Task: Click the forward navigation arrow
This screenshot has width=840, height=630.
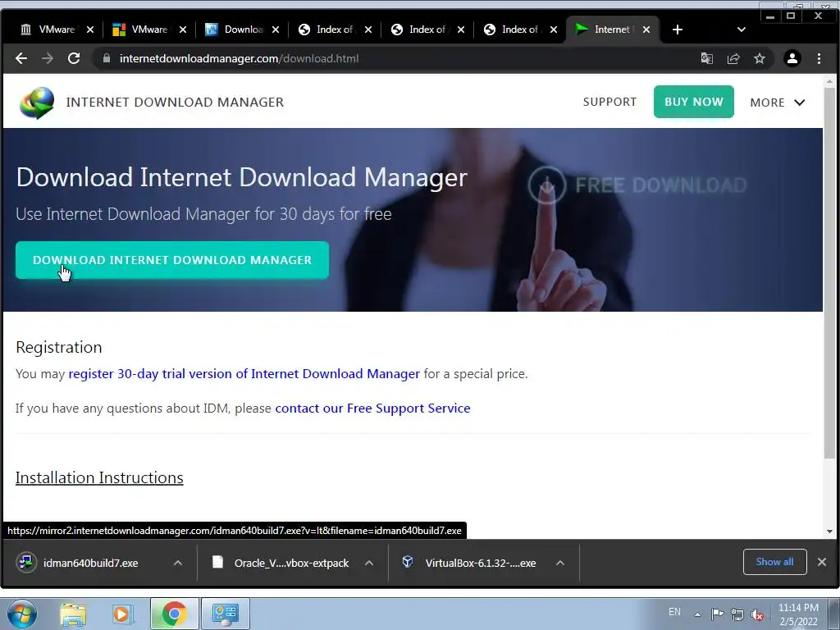Action: [47, 58]
